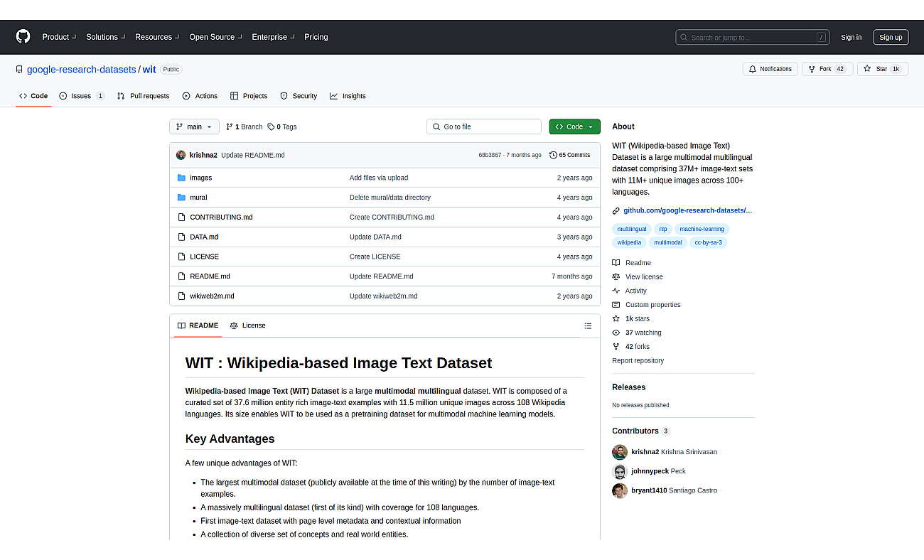The width and height of the screenshot is (924, 560).
Task: Click bryant1410 contributor avatar
Action: pyautogui.click(x=620, y=490)
